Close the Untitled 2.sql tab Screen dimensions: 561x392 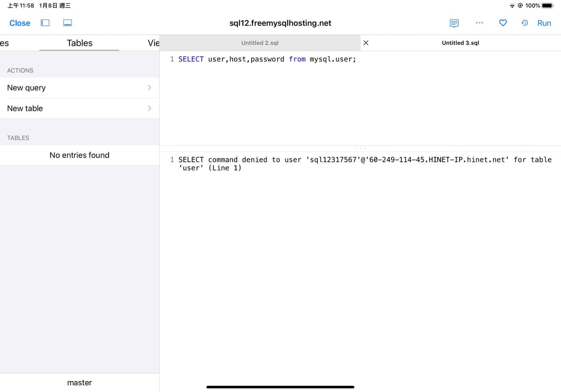tap(366, 43)
